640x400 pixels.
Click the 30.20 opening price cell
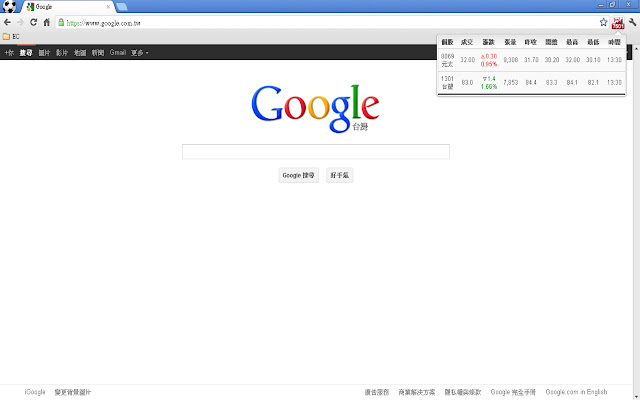pyautogui.click(x=552, y=60)
